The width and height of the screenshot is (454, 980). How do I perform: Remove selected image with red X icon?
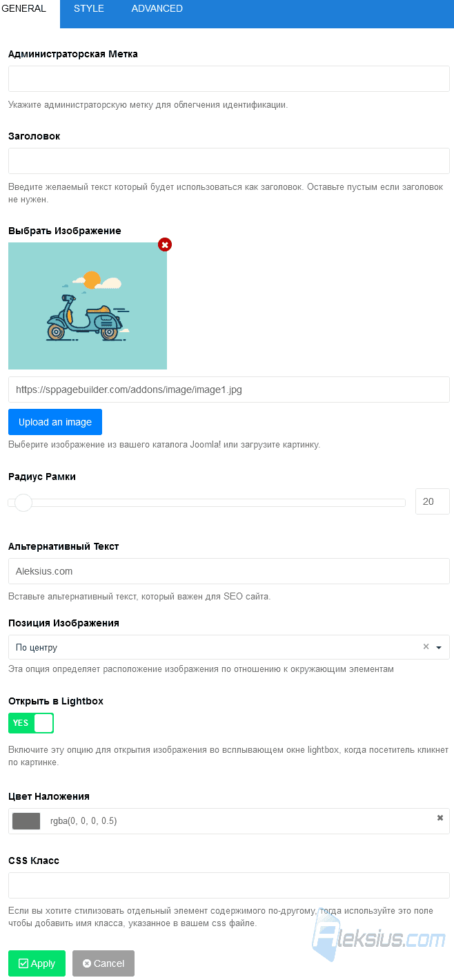165,244
